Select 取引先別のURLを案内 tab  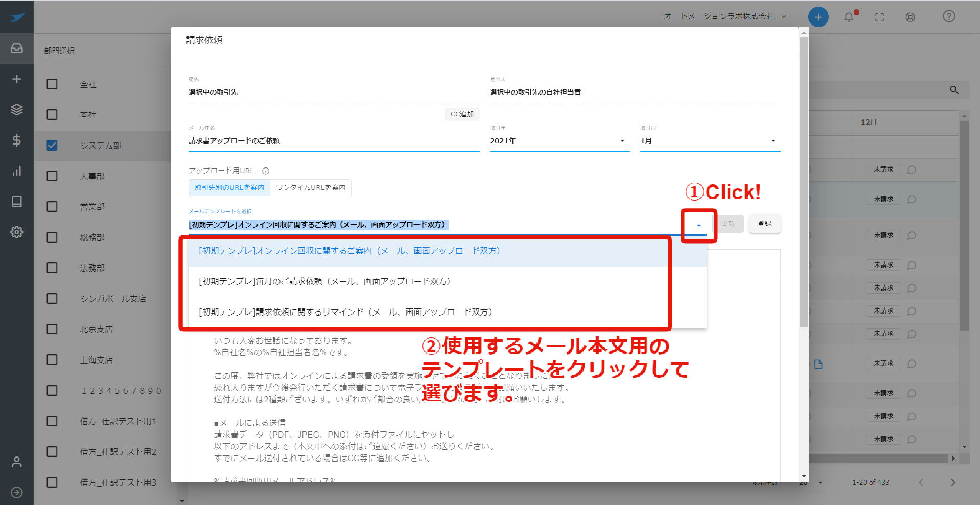(x=229, y=188)
